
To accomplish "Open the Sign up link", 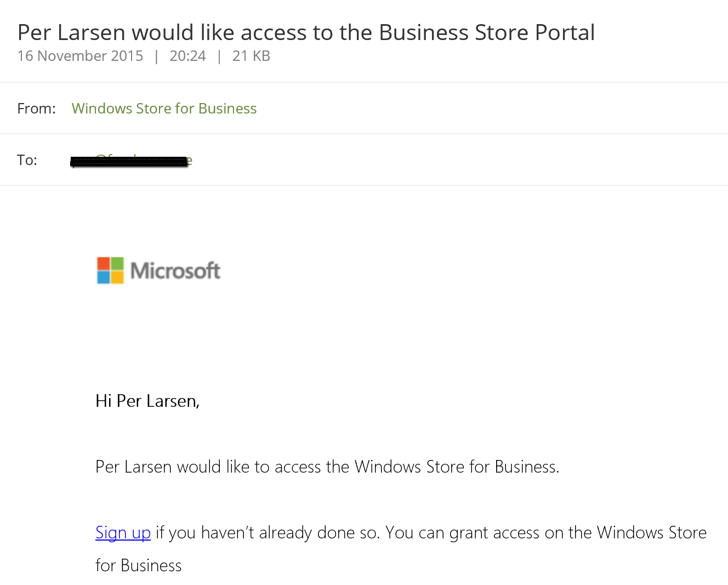I will point(123,532).
